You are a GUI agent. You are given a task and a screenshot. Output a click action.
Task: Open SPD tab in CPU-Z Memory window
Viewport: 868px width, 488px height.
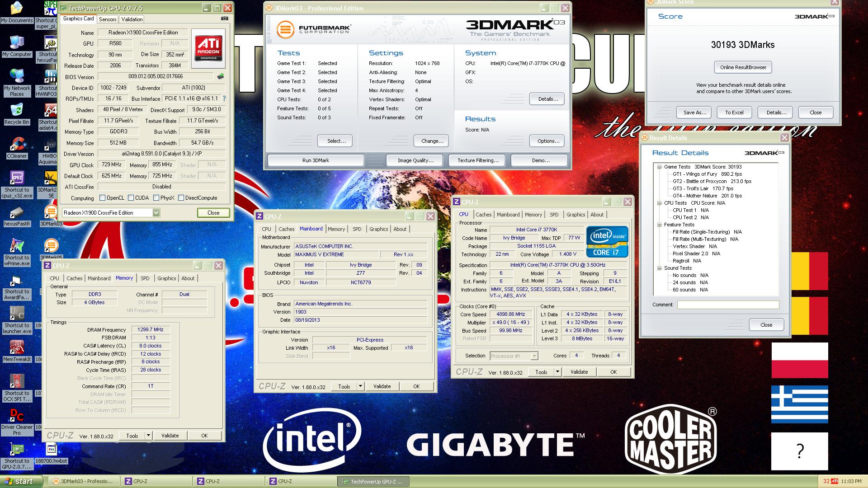(x=145, y=278)
